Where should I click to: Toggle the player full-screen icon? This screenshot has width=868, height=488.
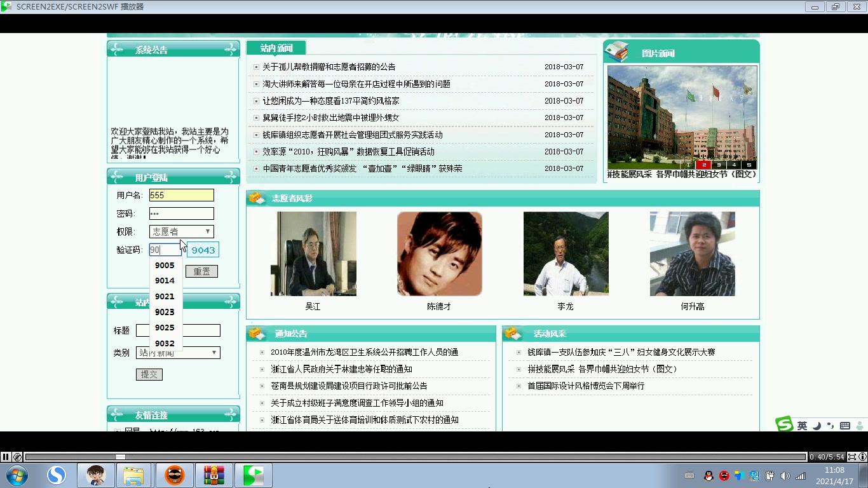point(852,457)
